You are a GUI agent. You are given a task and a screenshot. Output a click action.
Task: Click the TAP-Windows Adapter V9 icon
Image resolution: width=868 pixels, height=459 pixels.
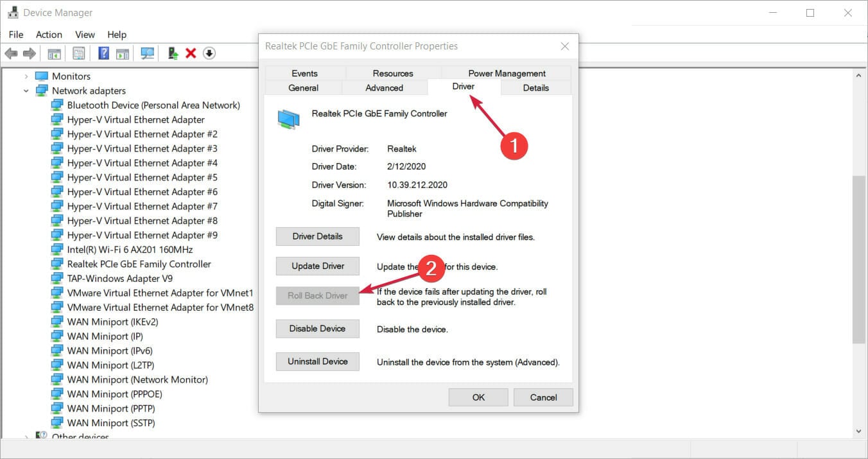(57, 279)
